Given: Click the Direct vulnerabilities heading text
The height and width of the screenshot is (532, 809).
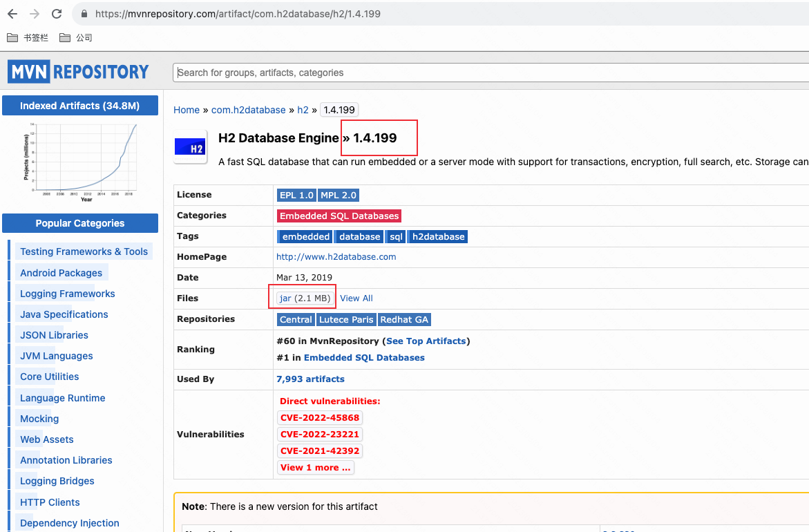Looking at the screenshot, I should 330,401.
